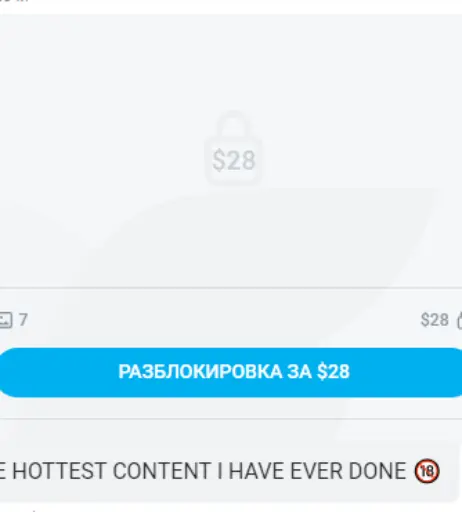Click the padlock icon on locked media

tap(233, 148)
